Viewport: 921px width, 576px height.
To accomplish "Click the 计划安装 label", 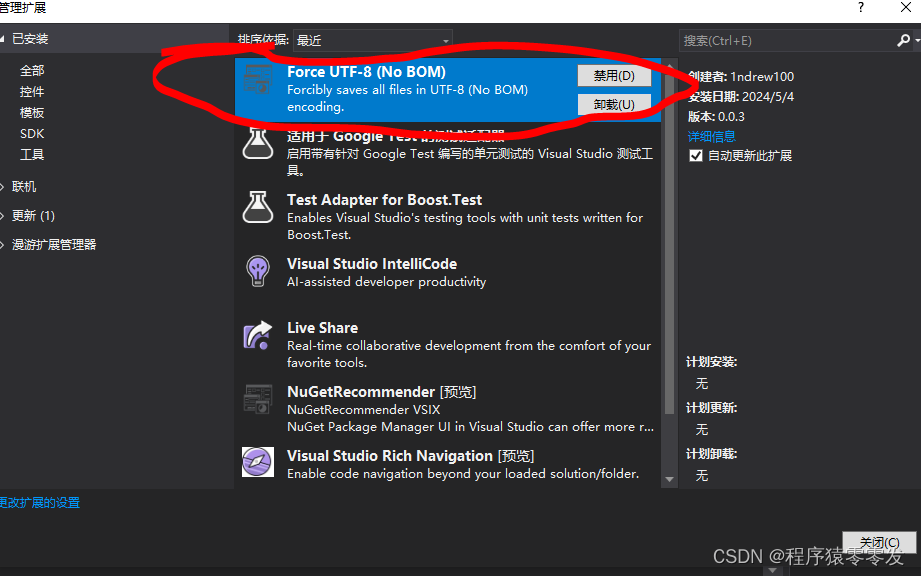I will 711,362.
